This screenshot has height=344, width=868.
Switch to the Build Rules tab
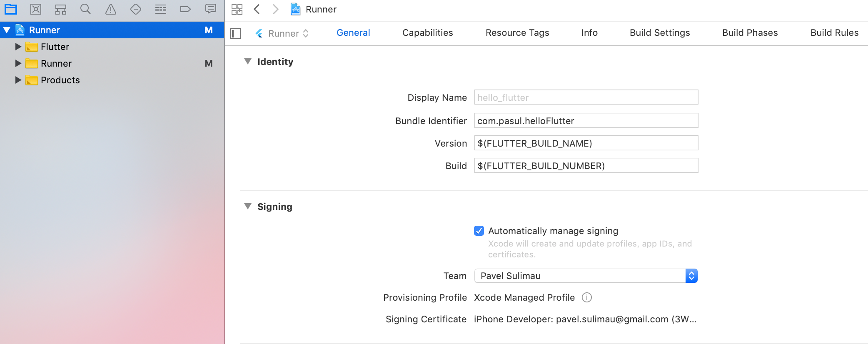[x=834, y=33]
